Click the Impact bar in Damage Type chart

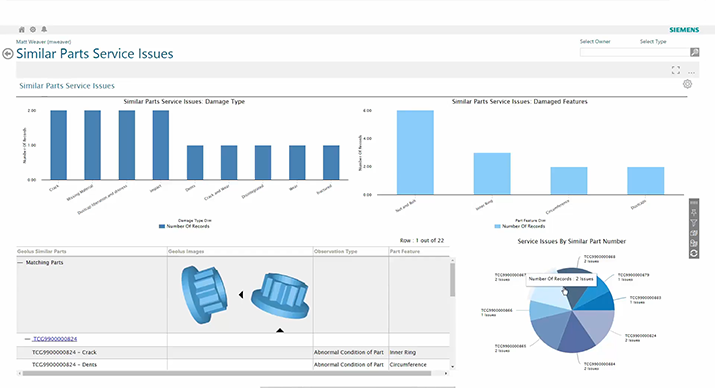[161, 145]
